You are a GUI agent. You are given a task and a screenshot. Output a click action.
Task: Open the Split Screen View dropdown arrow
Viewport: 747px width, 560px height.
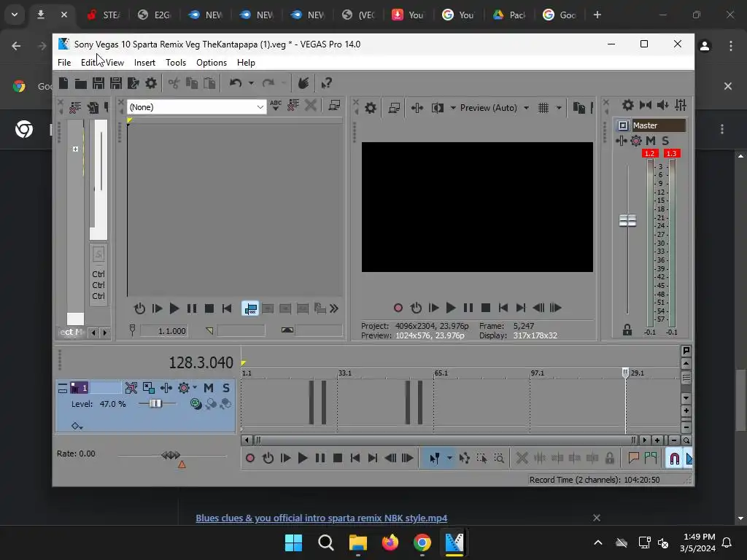coord(453,108)
